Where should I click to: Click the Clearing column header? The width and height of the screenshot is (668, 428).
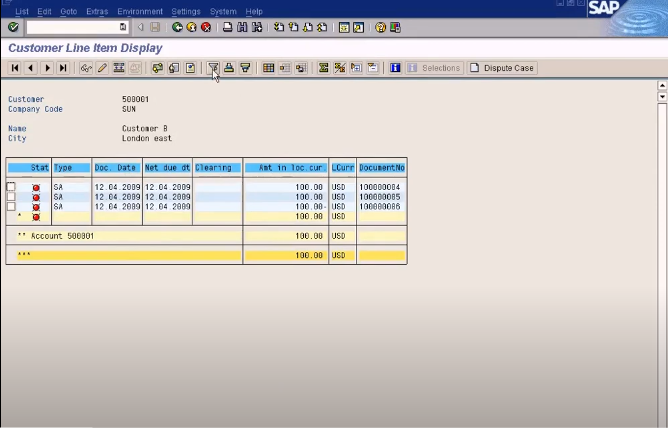point(217,168)
